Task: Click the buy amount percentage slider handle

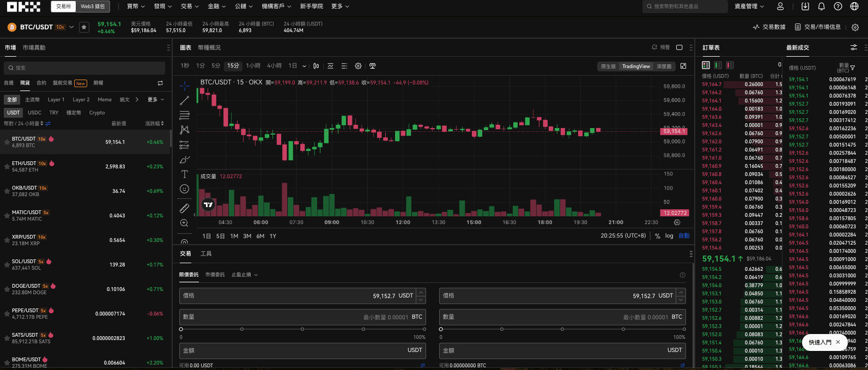Action: click(181, 329)
